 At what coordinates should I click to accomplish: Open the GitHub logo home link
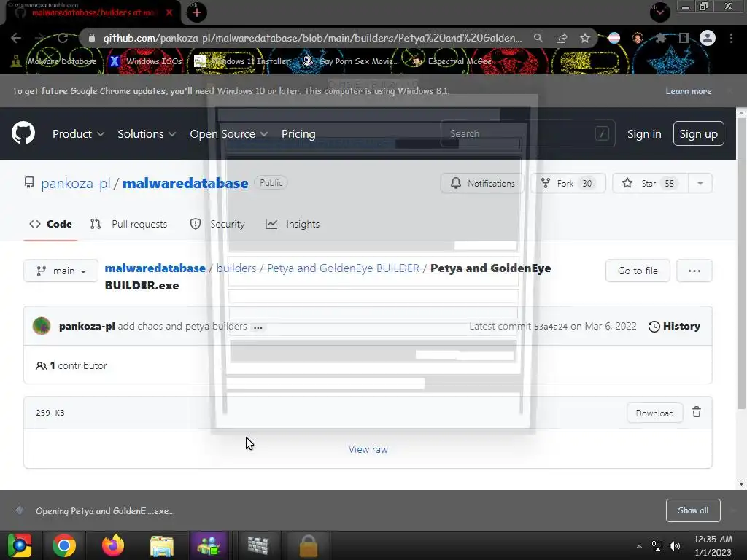coord(23,133)
